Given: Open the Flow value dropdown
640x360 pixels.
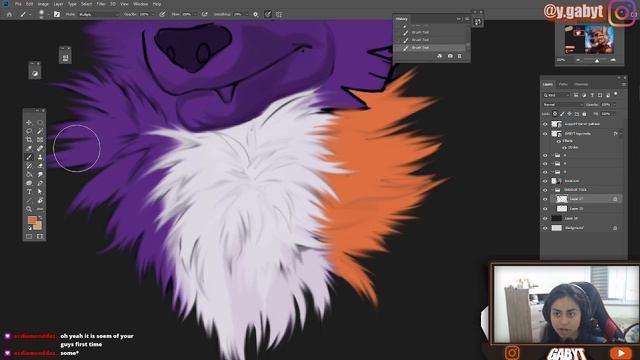Looking at the screenshot, I should coord(196,14).
